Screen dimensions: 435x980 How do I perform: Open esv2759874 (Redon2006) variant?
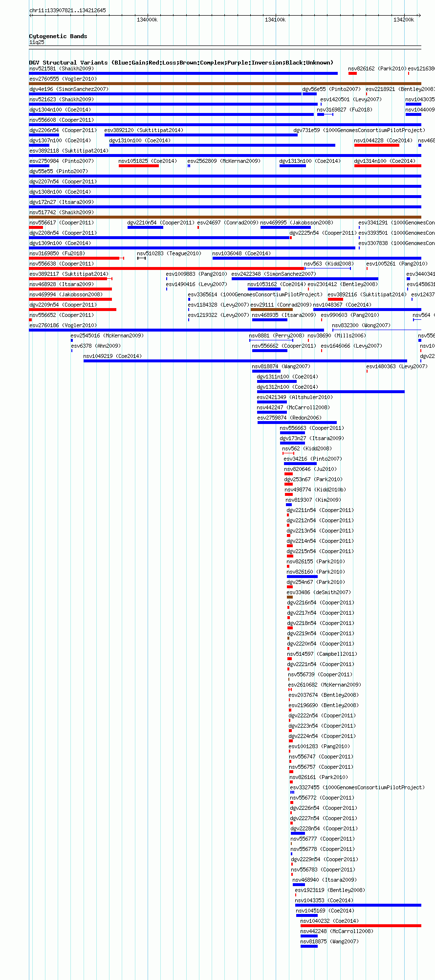coord(289,418)
